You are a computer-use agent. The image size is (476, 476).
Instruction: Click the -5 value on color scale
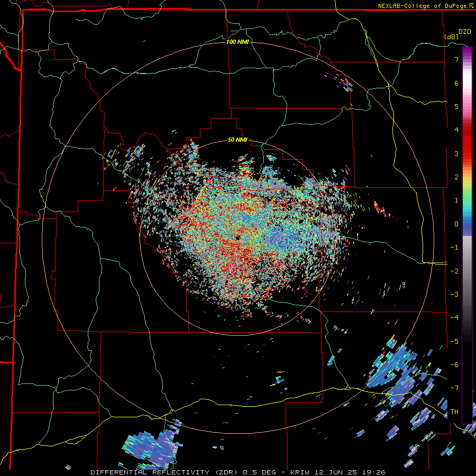coord(454,342)
